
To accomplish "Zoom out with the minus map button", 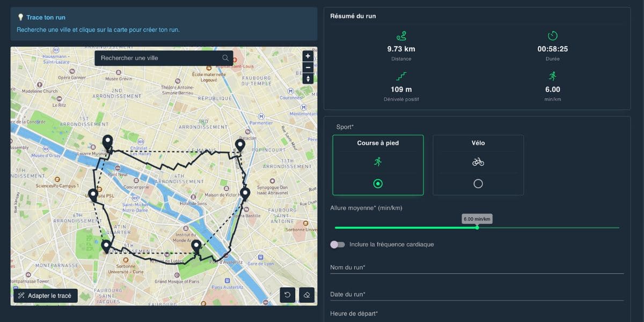I will 308,67.
